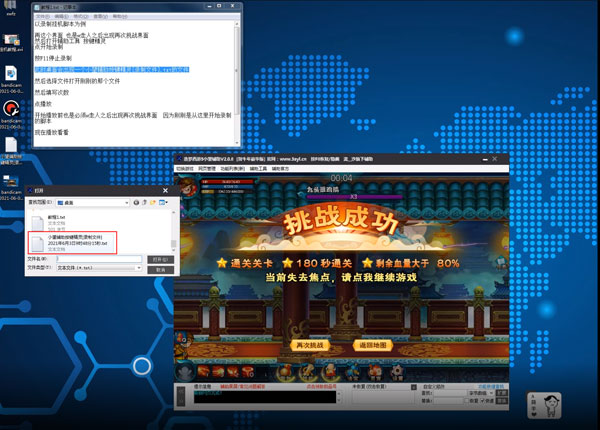Go up one folder level in Open dialog
The width and height of the screenshot is (600, 430).
click(144, 202)
